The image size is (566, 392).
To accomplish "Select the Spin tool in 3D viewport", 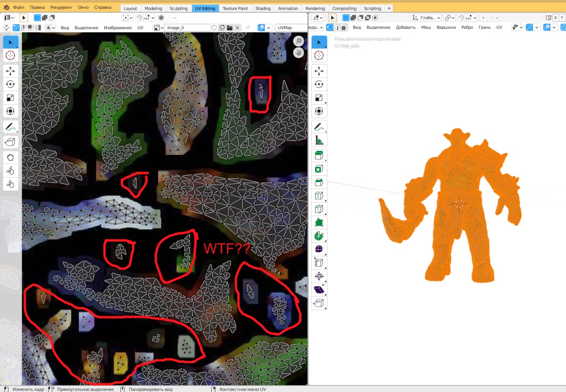I will coord(319,236).
